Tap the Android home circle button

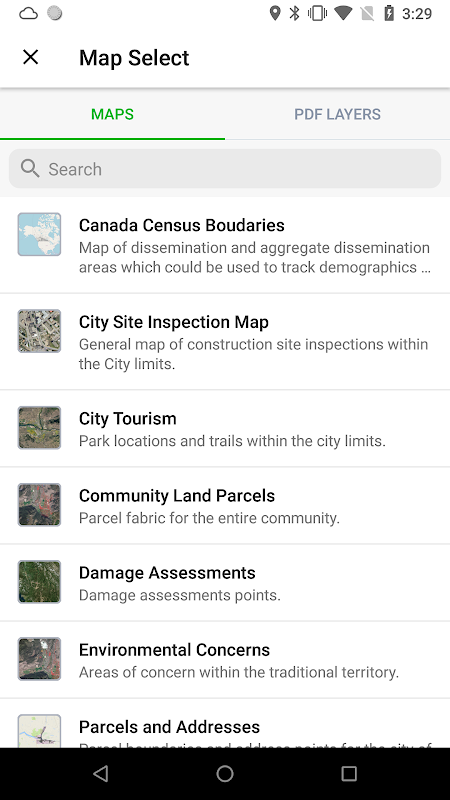click(x=225, y=774)
